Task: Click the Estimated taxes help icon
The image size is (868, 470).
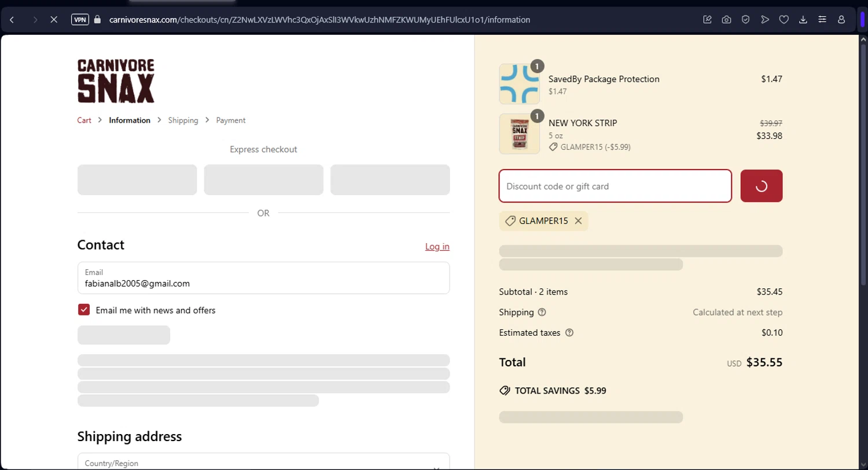Action: [569, 333]
